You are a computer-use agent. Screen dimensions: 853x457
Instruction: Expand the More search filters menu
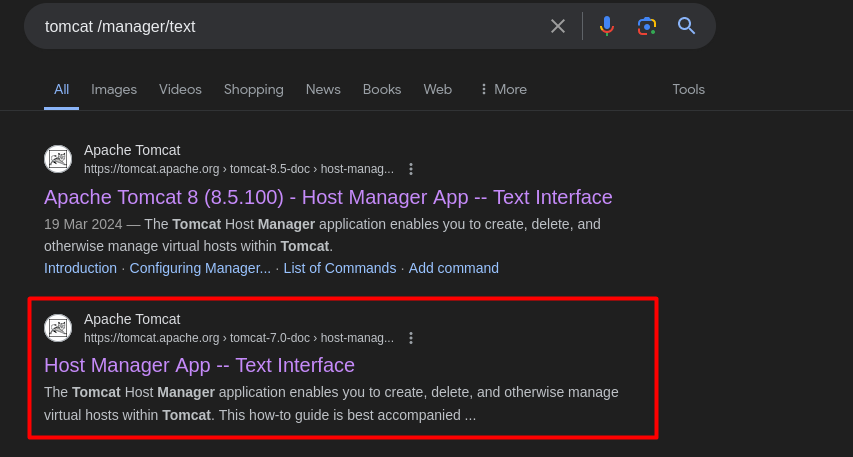point(503,89)
